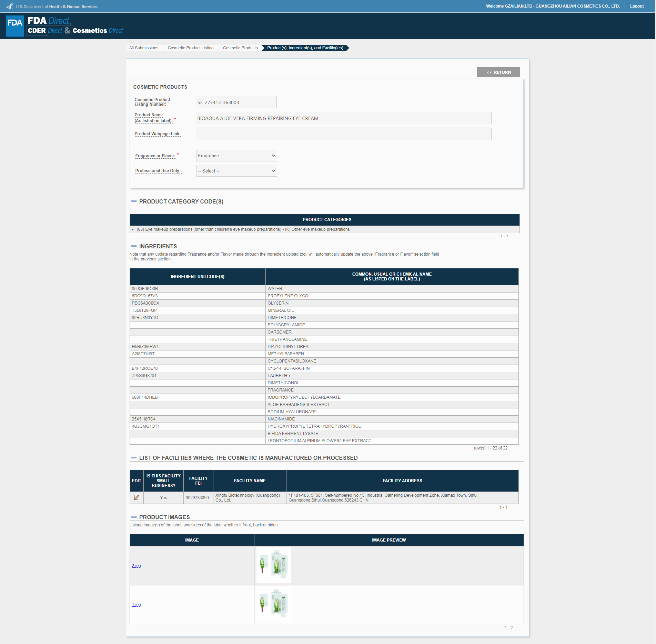The height and width of the screenshot is (644, 656).
Task: Collapse the Product Category Code(s) section
Action: (134, 201)
